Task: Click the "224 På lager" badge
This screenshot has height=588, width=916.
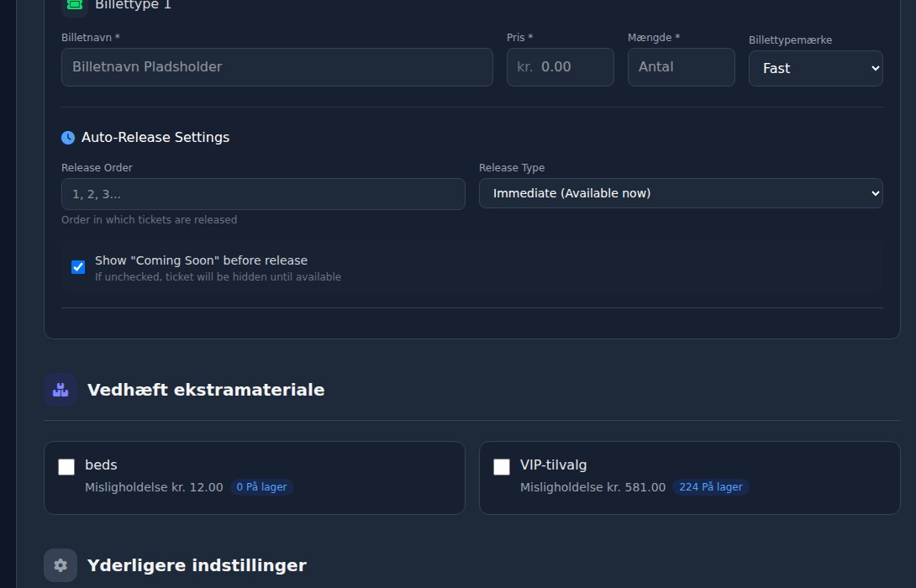Action: 710,487
